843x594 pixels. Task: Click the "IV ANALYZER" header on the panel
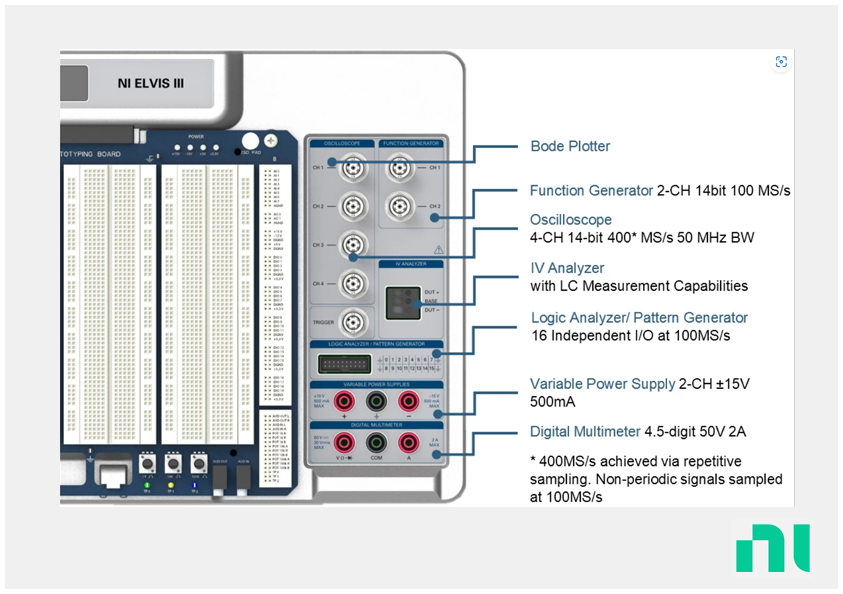point(411,264)
